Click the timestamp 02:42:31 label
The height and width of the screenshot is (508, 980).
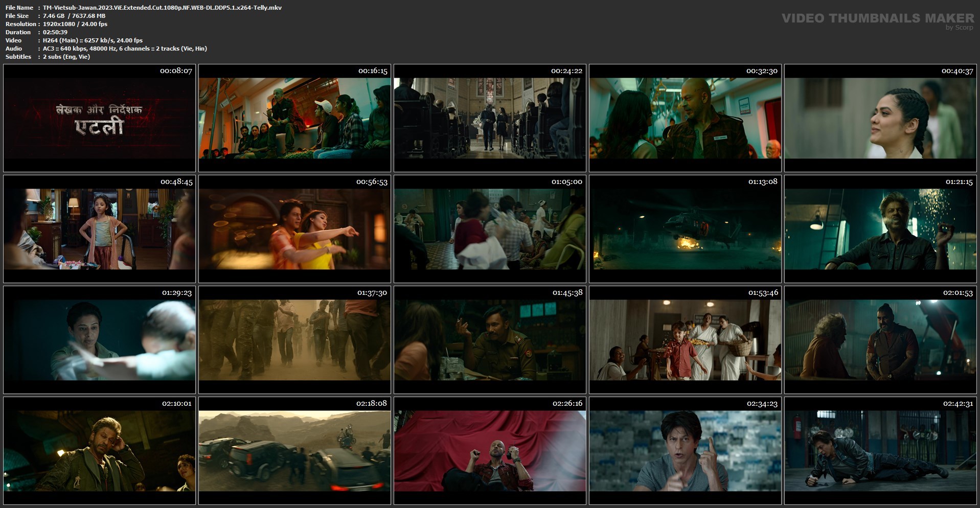(958, 404)
